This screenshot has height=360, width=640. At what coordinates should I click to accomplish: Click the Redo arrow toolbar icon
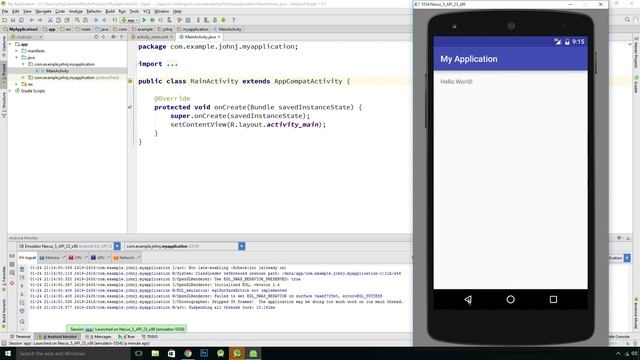pyautogui.click(x=40, y=20)
